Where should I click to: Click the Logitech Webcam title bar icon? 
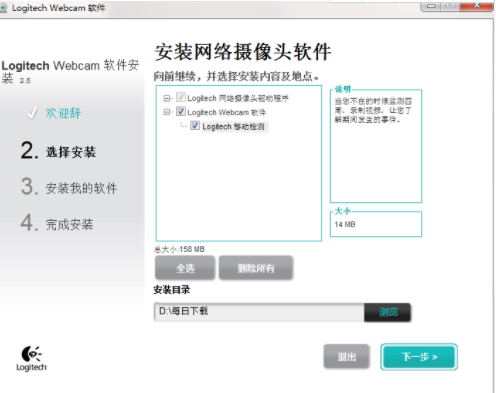(3, 8)
